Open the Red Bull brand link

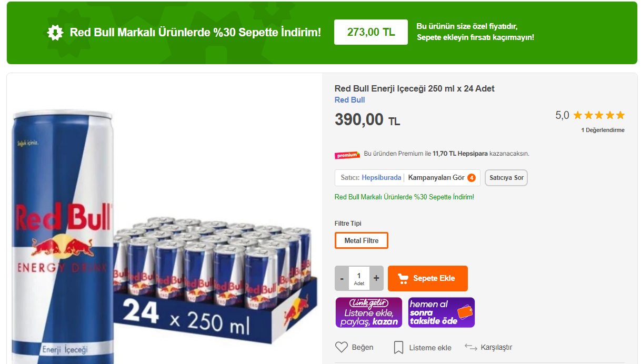349,100
